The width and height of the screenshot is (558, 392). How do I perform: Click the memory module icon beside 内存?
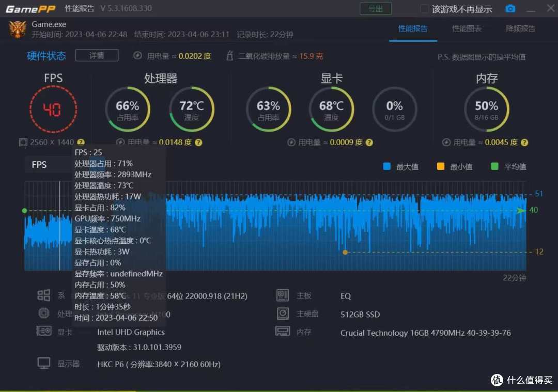[283, 332]
